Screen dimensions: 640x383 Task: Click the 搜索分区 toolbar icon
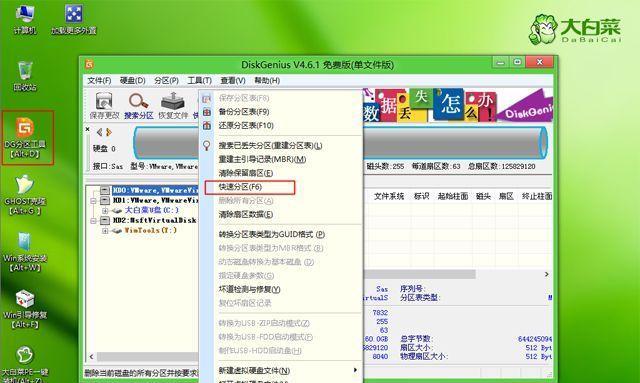[x=138, y=106]
